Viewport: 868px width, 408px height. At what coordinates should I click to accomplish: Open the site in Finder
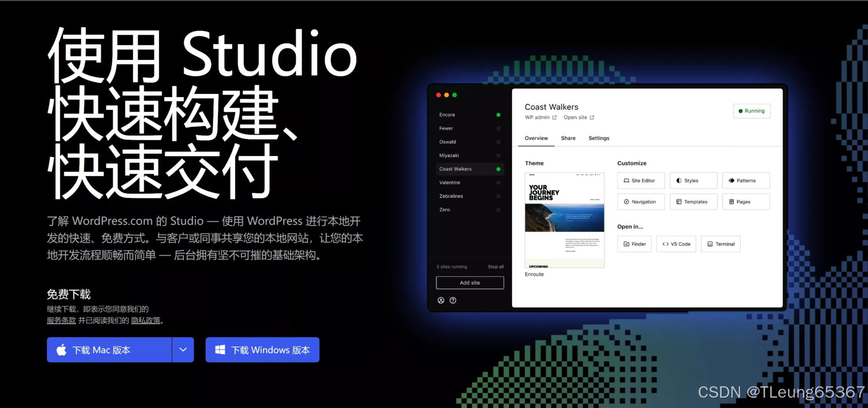click(x=634, y=244)
